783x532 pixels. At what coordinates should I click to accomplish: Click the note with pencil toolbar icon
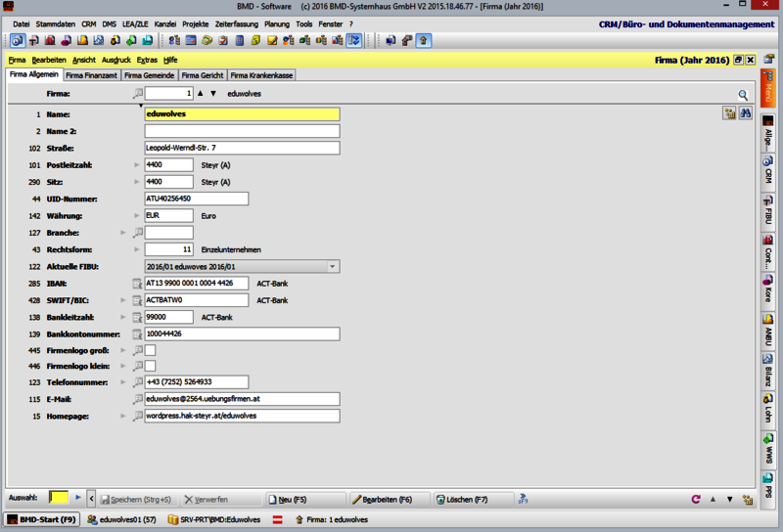click(272, 40)
